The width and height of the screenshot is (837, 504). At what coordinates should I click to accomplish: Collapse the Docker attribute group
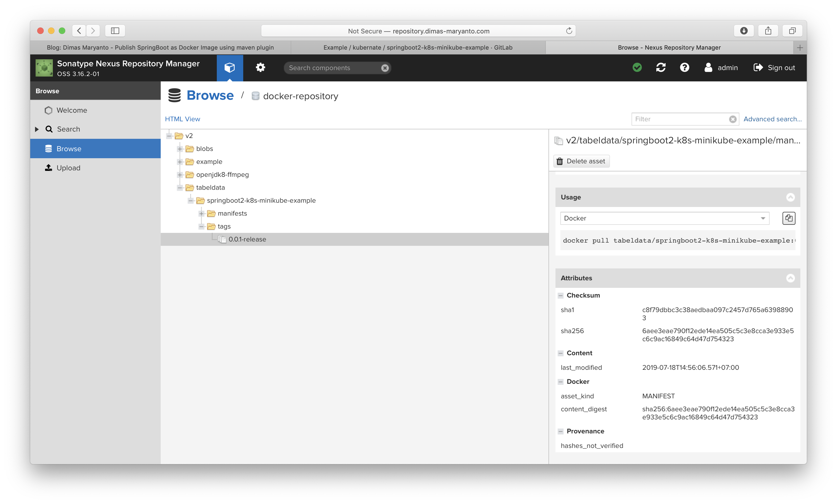click(x=561, y=382)
